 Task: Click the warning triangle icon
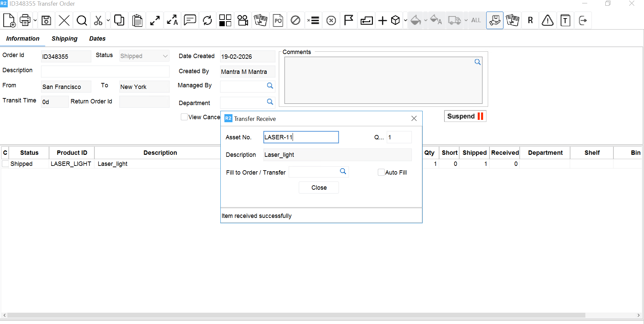(x=548, y=20)
